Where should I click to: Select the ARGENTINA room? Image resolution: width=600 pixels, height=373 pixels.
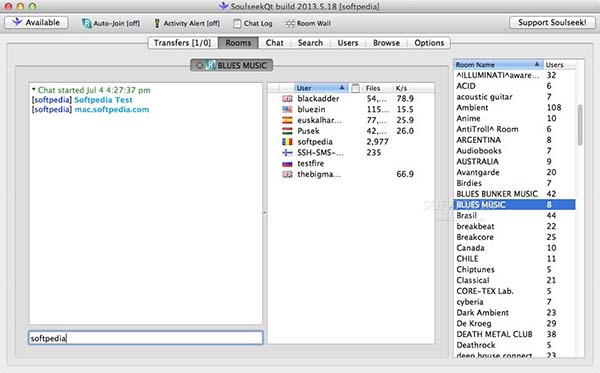pos(514,140)
